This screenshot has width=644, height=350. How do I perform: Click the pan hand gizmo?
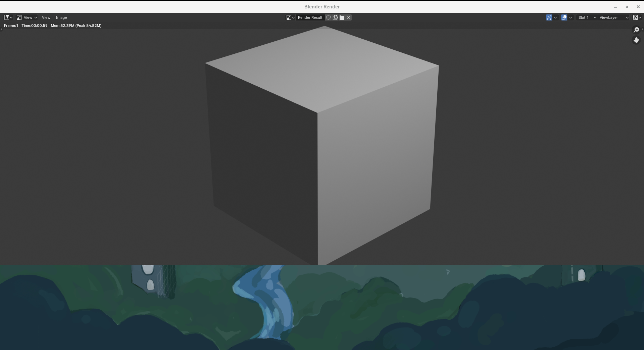click(636, 40)
